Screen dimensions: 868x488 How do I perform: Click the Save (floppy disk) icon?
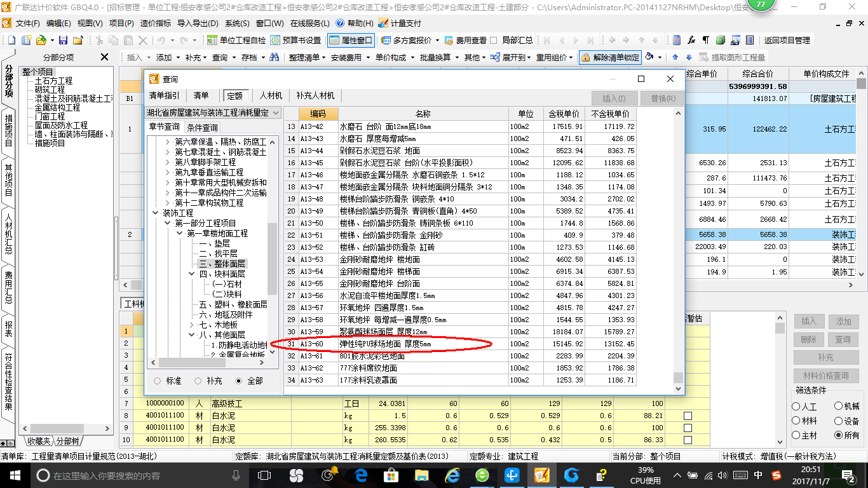(64, 40)
